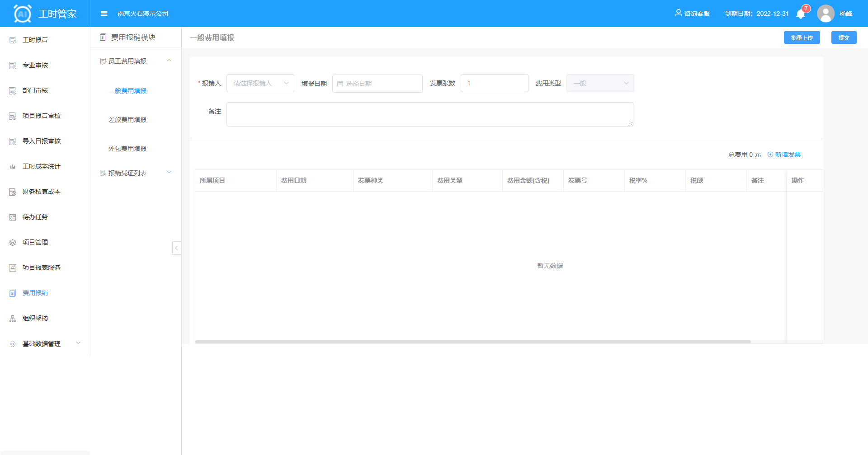
Task: Click the 提交 button
Action: click(x=844, y=38)
